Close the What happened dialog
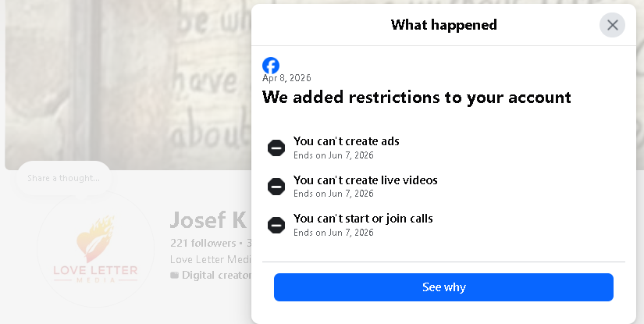The width and height of the screenshot is (644, 324). click(x=612, y=25)
